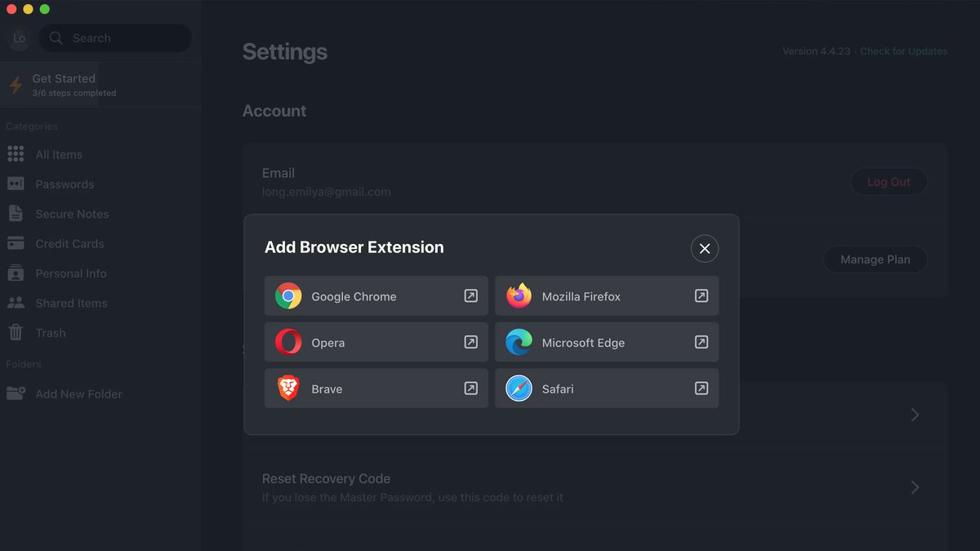Click Check for Updates link
980x551 pixels.
point(903,51)
